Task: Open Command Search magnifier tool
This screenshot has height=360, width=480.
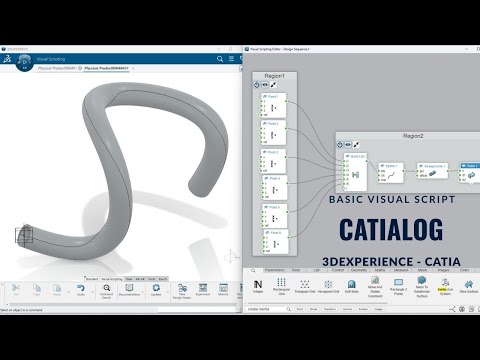Action: click(x=106, y=288)
